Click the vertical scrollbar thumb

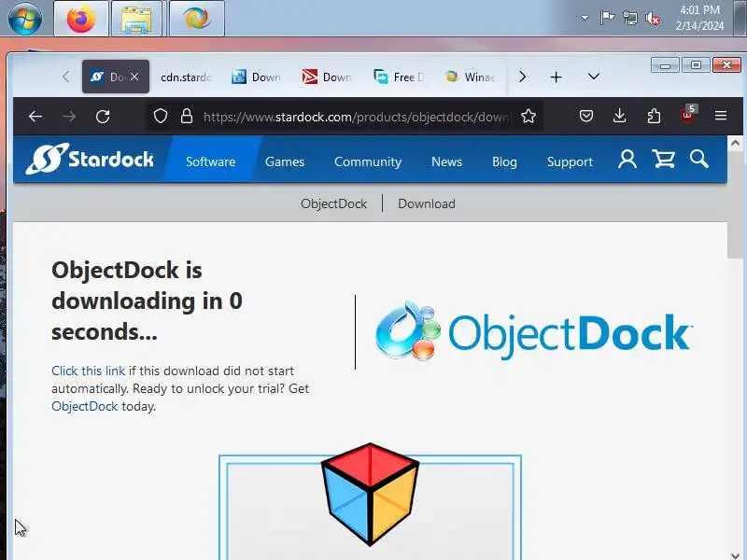[735, 204]
